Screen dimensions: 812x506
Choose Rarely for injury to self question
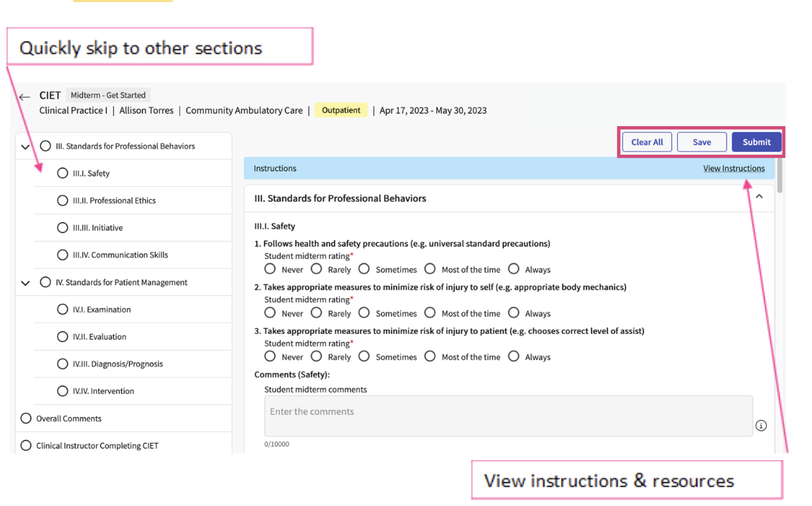tap(316, 313)
